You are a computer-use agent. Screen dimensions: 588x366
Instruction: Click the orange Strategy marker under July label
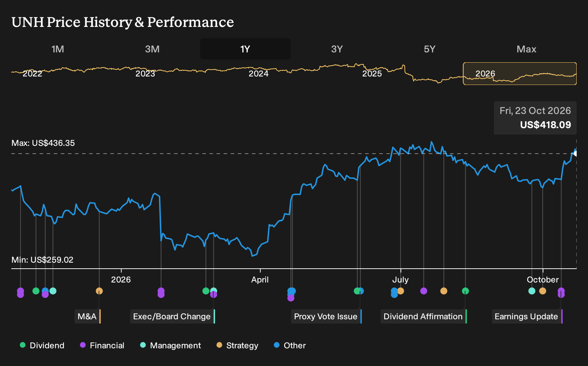(400, 291)
